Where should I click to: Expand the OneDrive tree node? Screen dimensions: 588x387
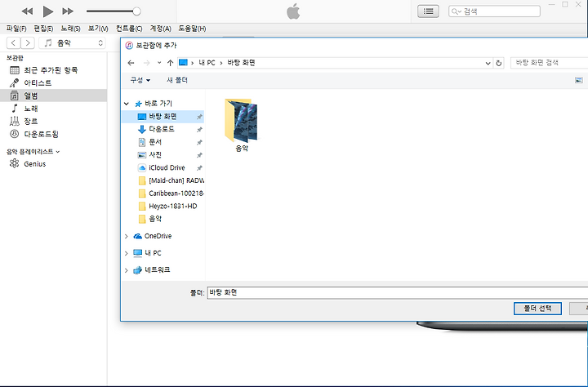pos(127,236)
